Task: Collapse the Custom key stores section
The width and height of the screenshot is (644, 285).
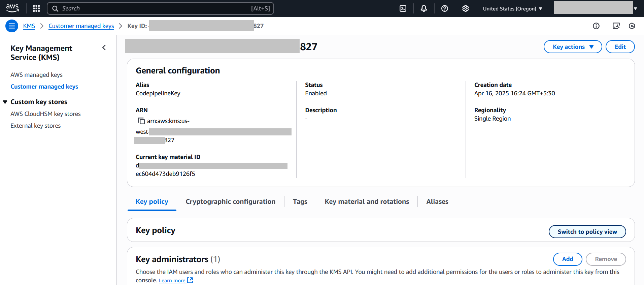Action: click(5, 102)
